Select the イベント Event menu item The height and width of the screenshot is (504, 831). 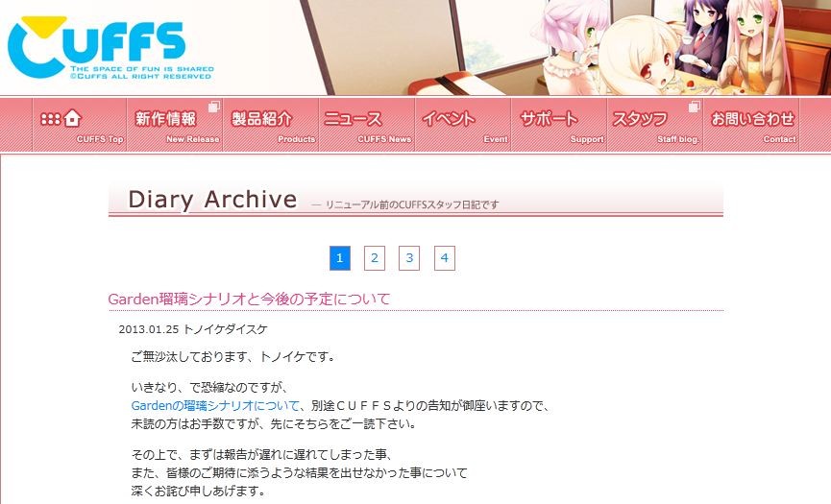click(463, 126)
